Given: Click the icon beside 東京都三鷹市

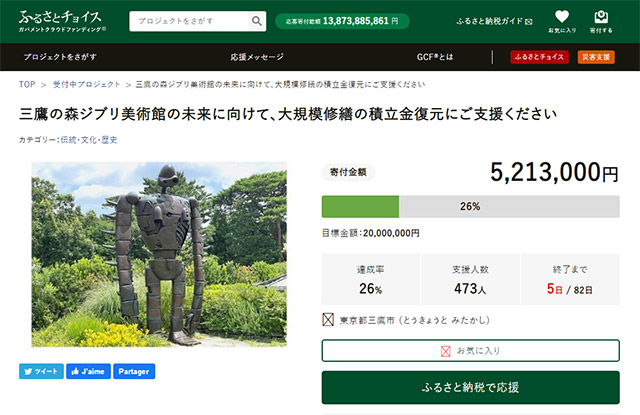Looking at the screenshot, I should 328,320.
